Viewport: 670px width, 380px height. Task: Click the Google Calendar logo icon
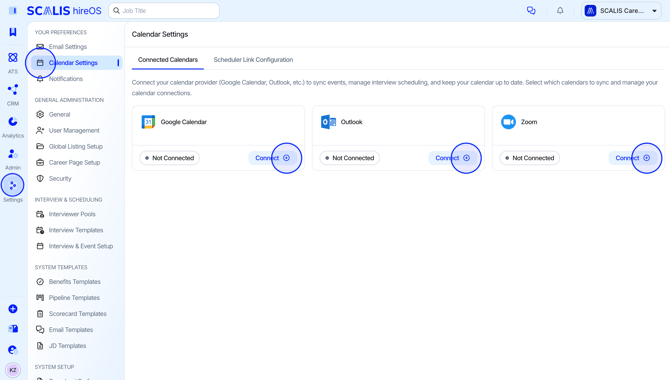(148, 122)
